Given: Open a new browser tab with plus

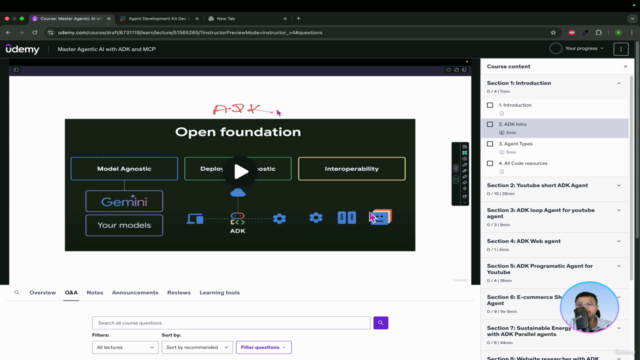Looking at the screenshot, I should pyautogui.click(x=298, y=18).
